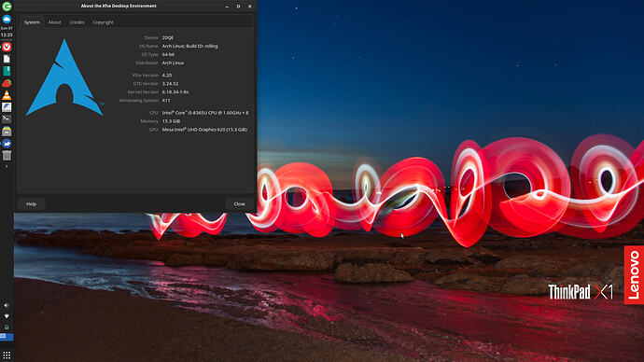Open the blue fish icon application
Image resolution: width=644 pixels, height=362 pixels.
pos(7,144)
